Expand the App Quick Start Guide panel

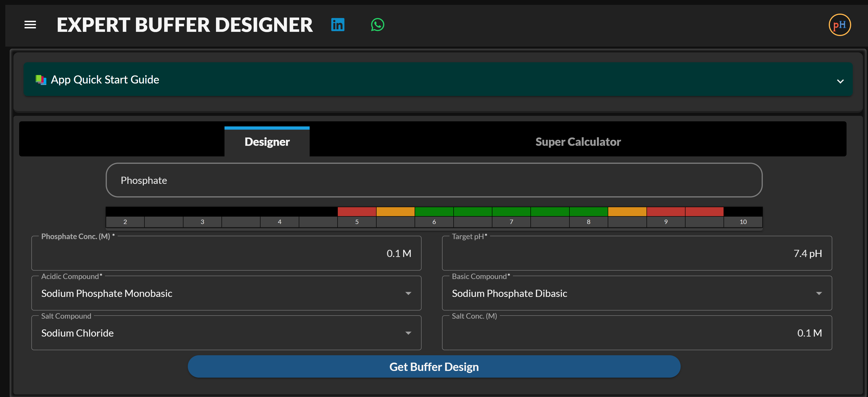click(840, 81)
